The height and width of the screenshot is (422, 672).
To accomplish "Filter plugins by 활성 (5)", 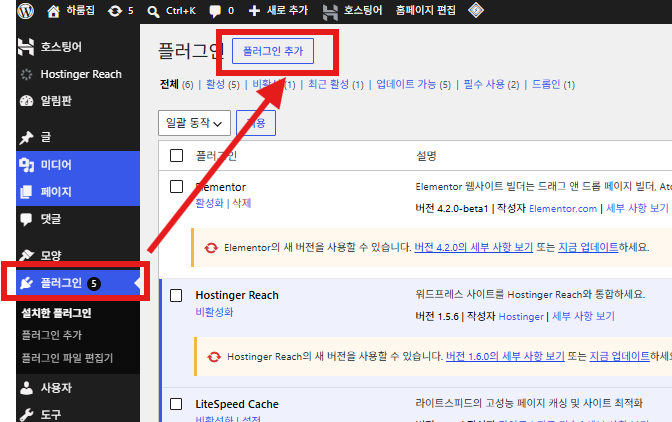I will coord(223,84).
